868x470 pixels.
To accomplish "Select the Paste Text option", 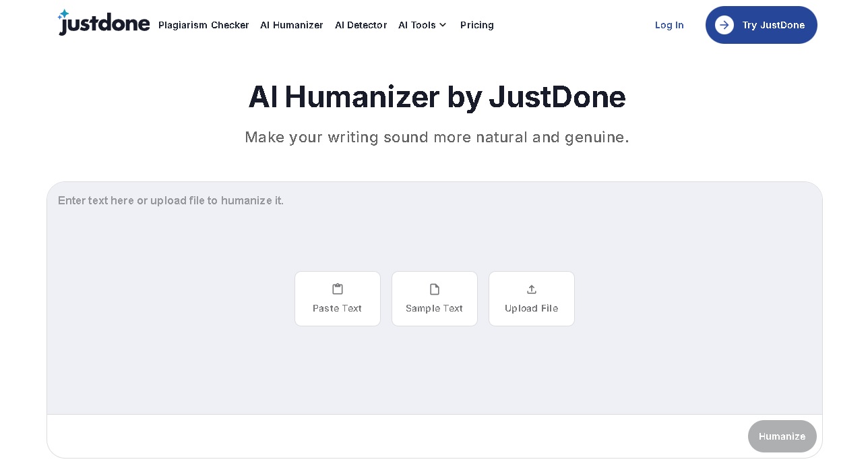I will click(x=338, y=299).
